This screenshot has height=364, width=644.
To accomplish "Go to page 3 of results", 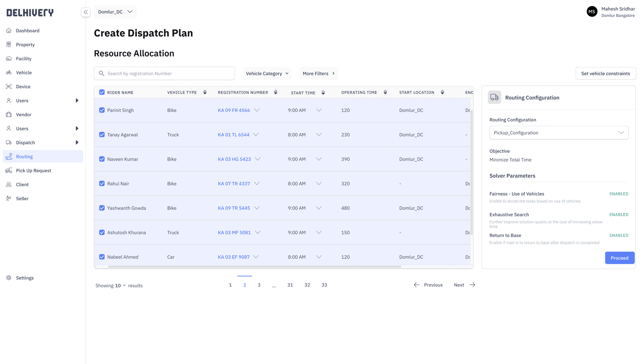I will click(x=259, y=285).
